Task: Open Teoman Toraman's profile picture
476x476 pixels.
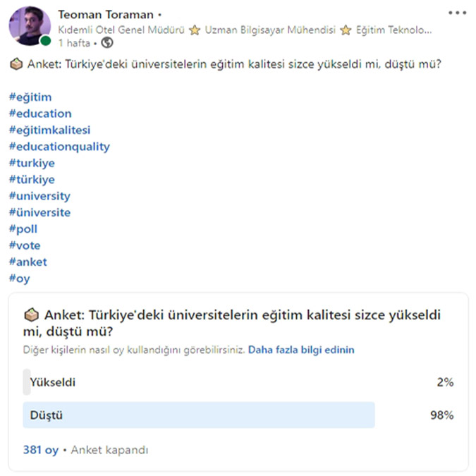Action: click(29, 26)
